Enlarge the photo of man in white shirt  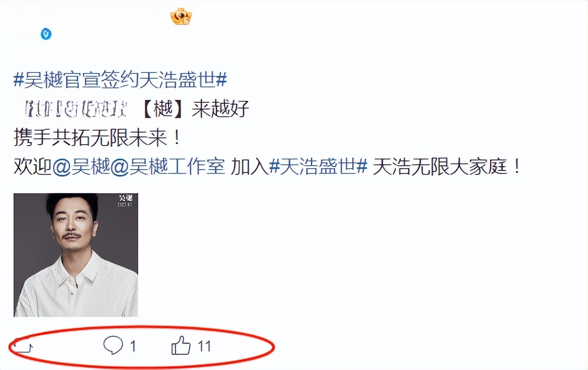76,255
